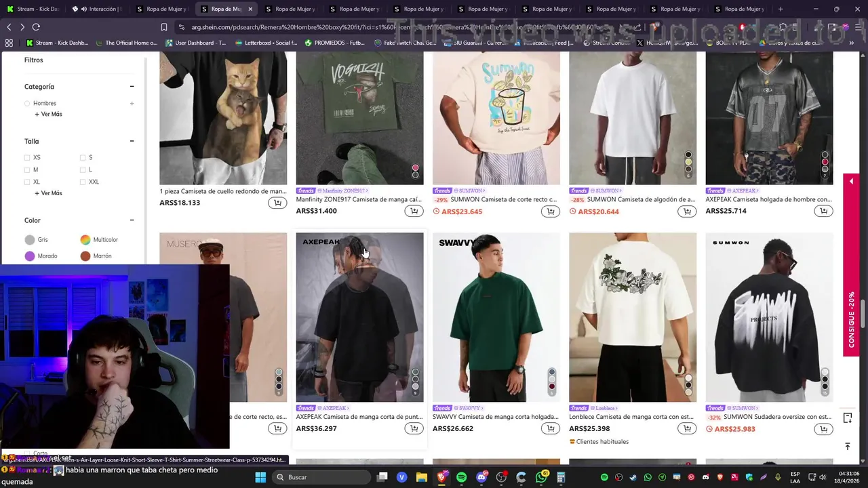This screenshot has height=488, width=868.
Task: Check the S size filter
Action: (83, 157)
